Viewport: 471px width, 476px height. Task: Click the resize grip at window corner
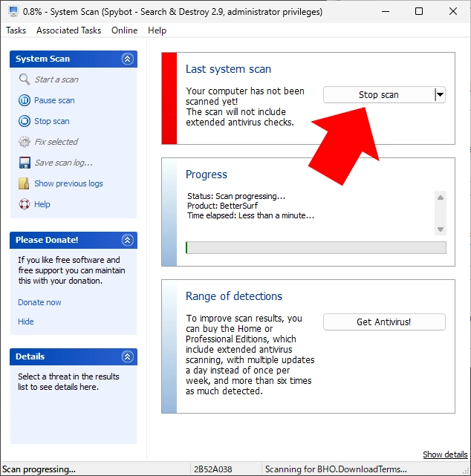466,472
